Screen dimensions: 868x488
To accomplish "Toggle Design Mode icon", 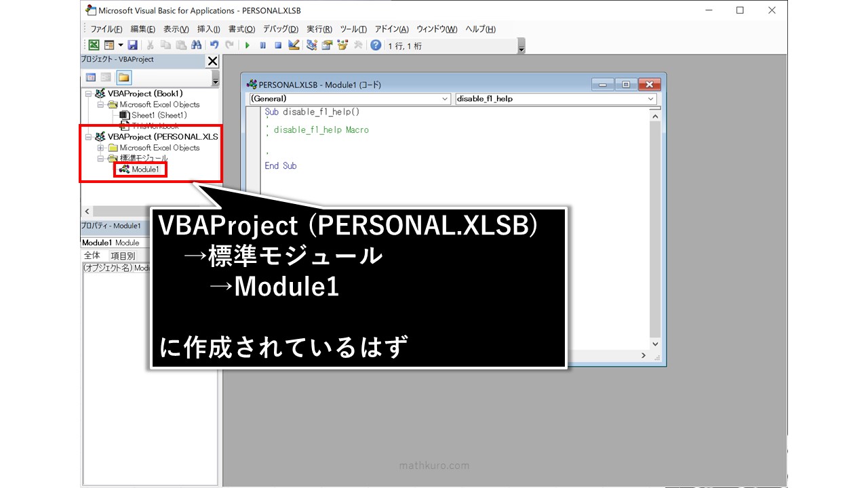I will coord(294,45).
